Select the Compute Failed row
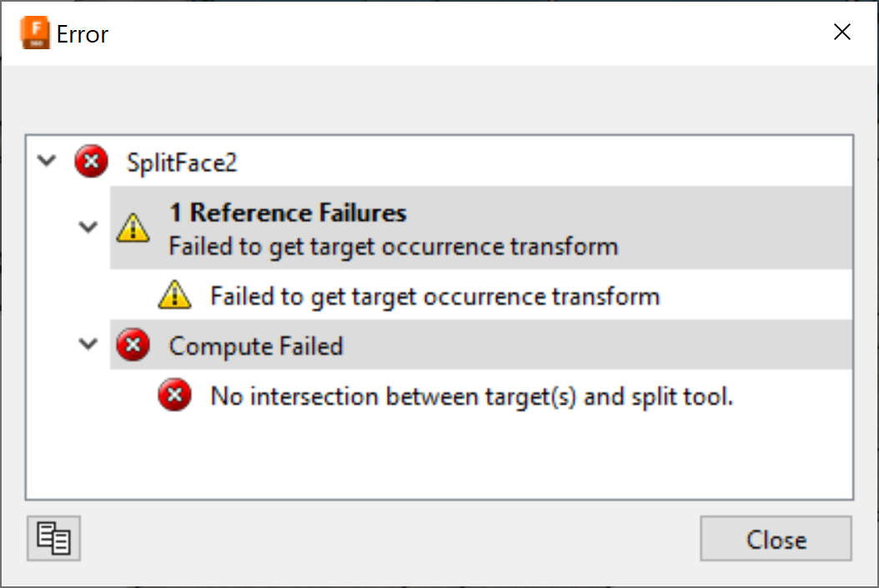This screenshot has width=879, height=588. pyautogui.click(x=256, y=345)
